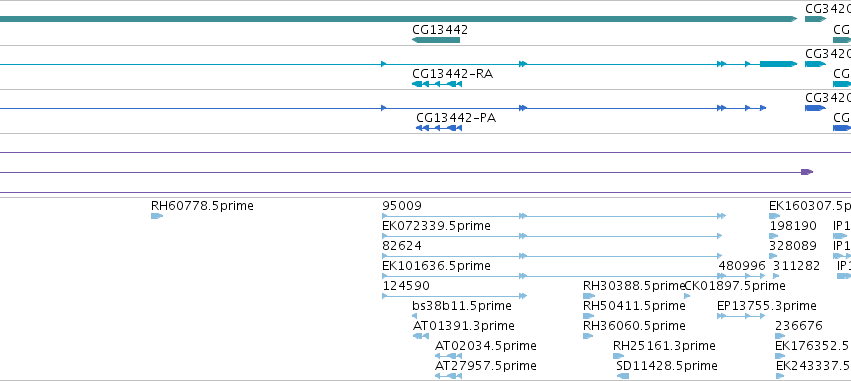Click the AT01391.3prime EST glyph
The width and height of the screenshot is (851, 381).
click(421, 336)
